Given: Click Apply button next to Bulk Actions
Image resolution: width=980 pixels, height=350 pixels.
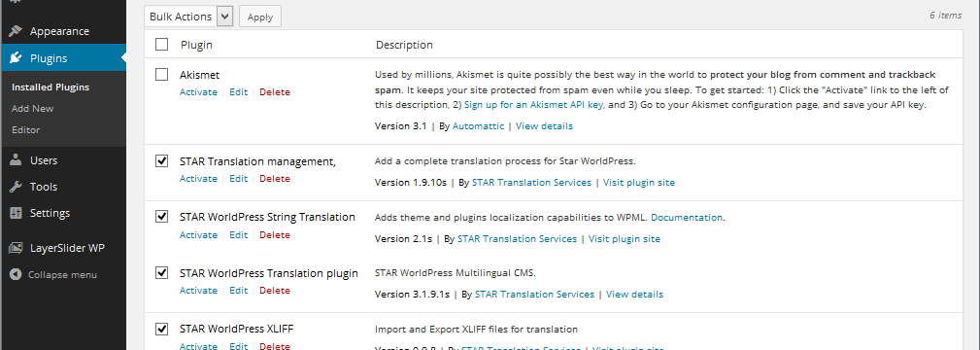Looking at the screenshot, I should point(260,17).
